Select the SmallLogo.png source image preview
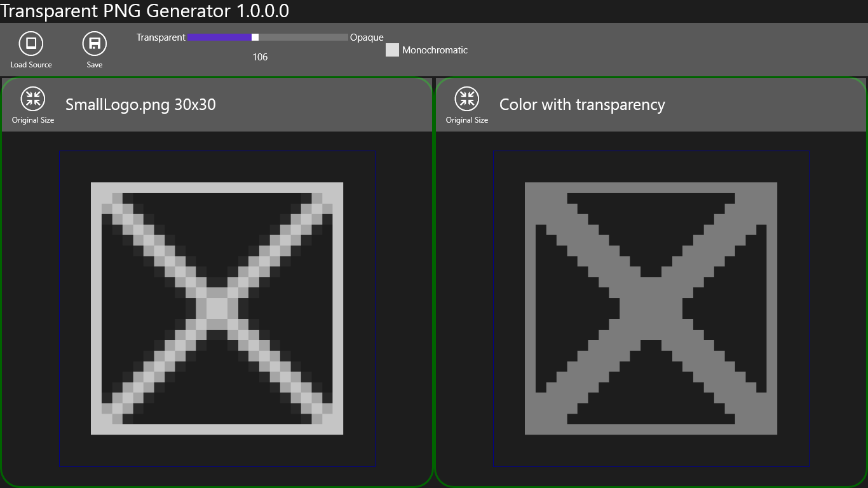 coord(217,309)
